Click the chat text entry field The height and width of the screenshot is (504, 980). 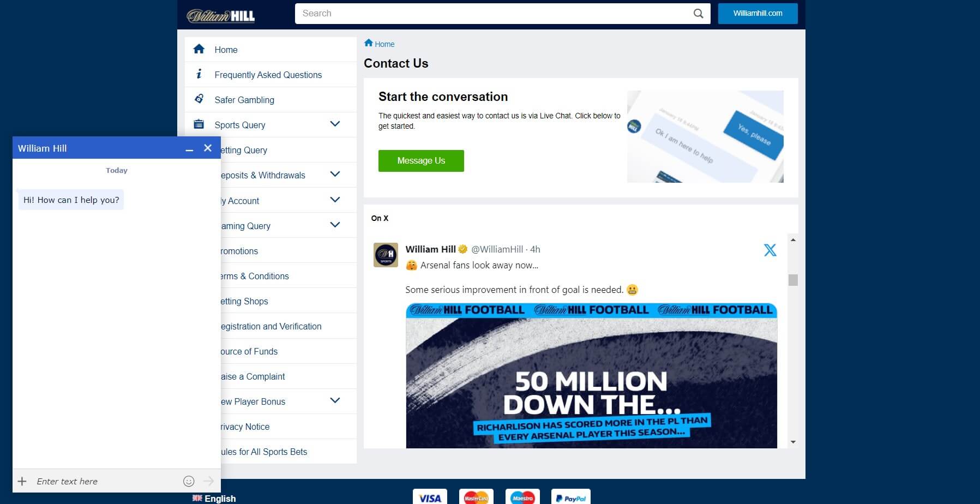pyautogui.click(x=82, y=481)
